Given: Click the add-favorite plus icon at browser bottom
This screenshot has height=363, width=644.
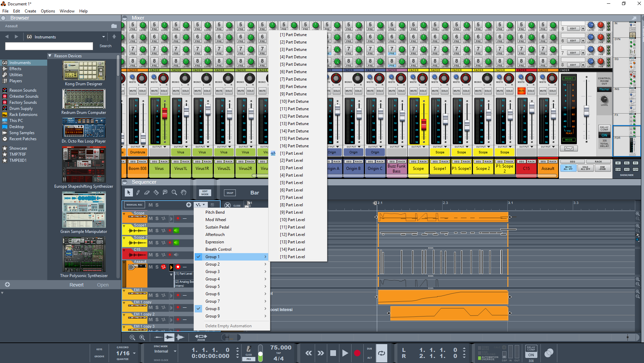Looking at the screenshot, I should pyautogui.click(x=7, y=284).
